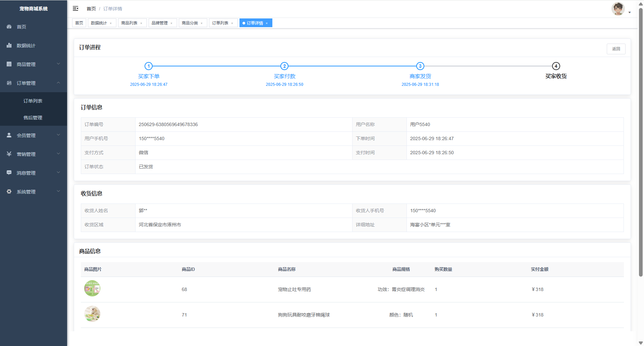Click 首页 in the breadcrumb
Image resolution: width=644 pixels, height=346 pixels.
pos(91,9)
